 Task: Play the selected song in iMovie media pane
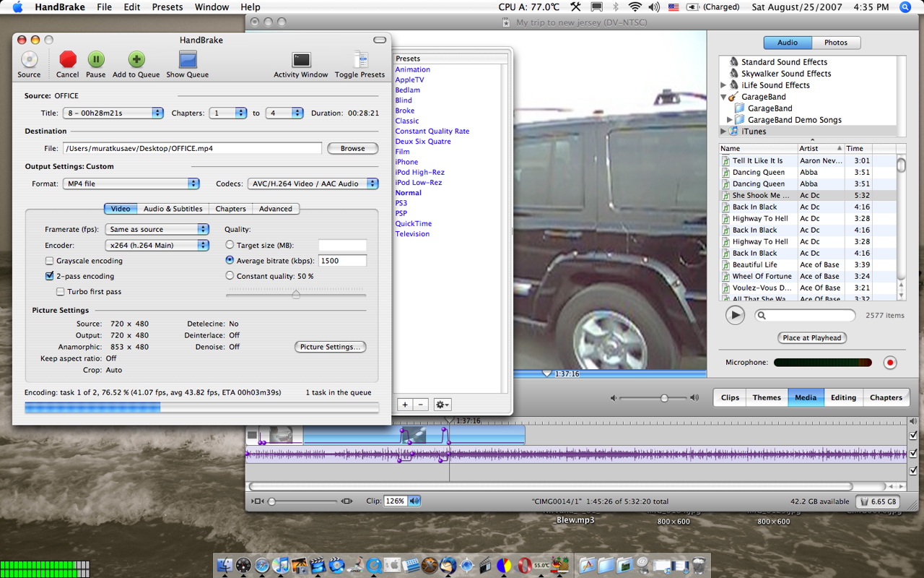pyautogui.click(x=735, y=315)
